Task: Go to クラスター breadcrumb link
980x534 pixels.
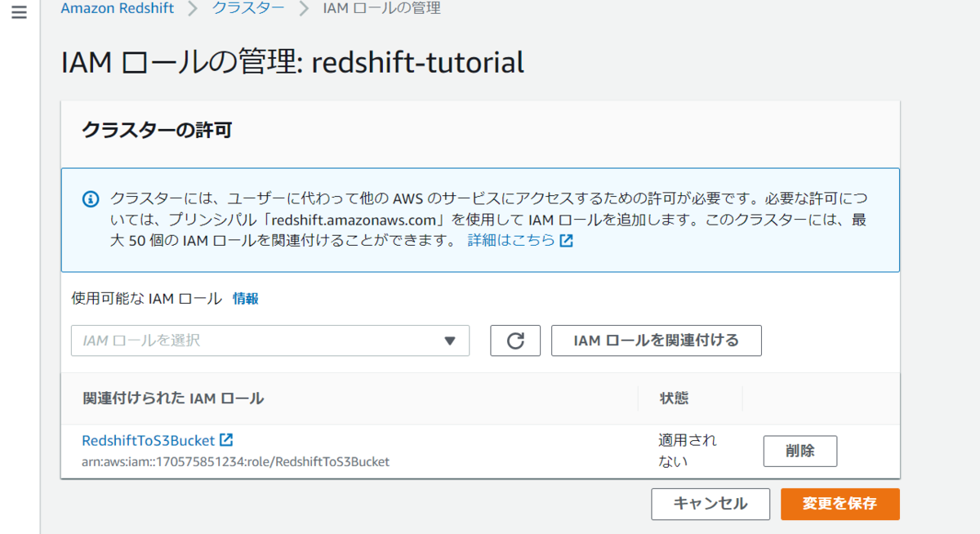Action: (x=248, y=9)
